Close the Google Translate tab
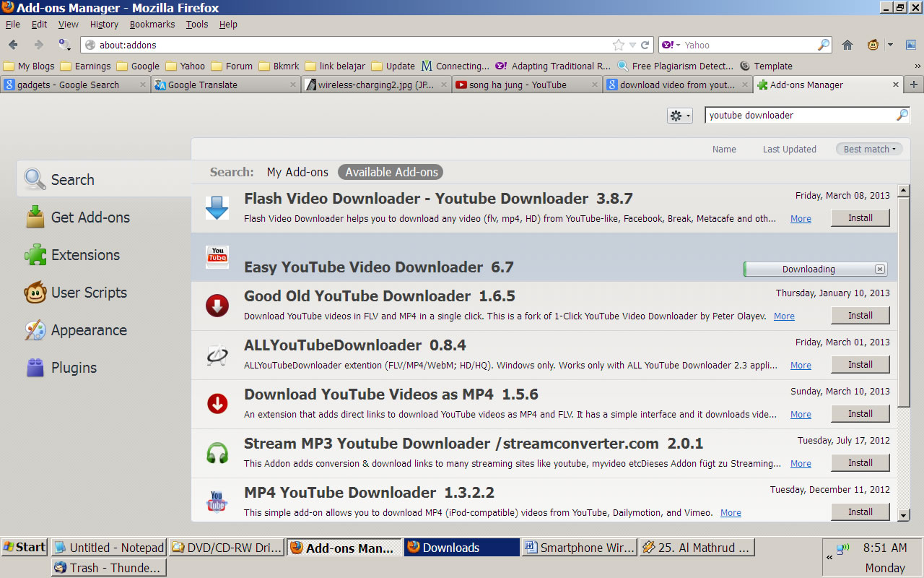Screen dimensions: 924x578 [x=292, y=85]
